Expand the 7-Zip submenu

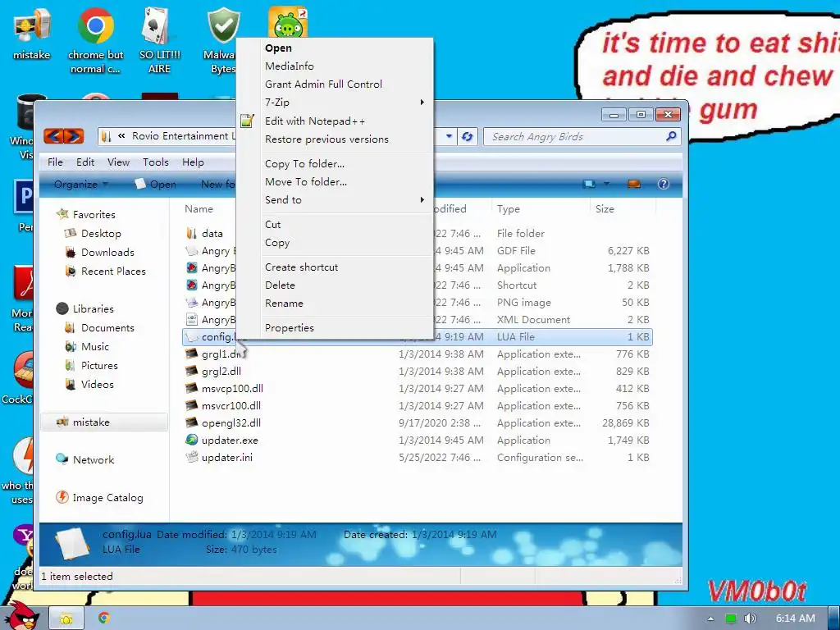pos(335,103)
